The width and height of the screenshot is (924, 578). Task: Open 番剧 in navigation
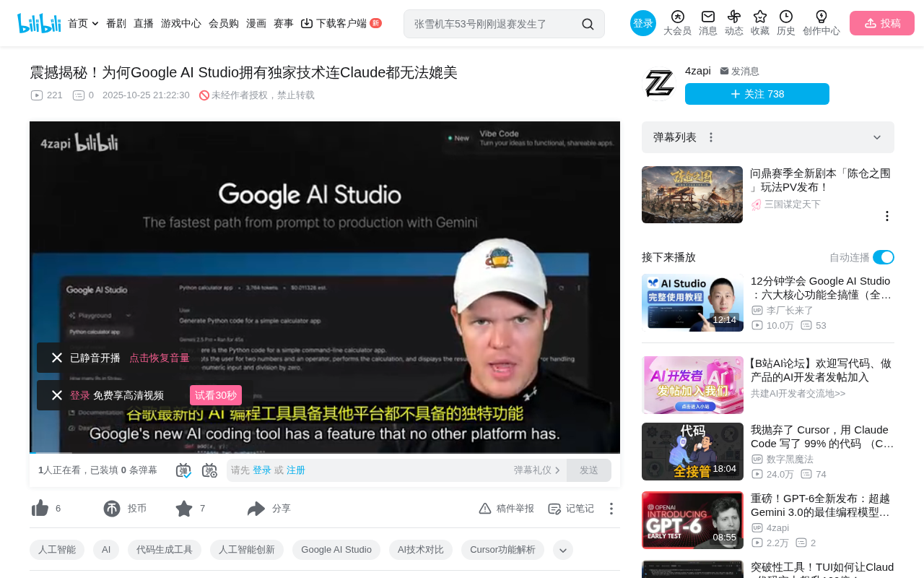116,23
